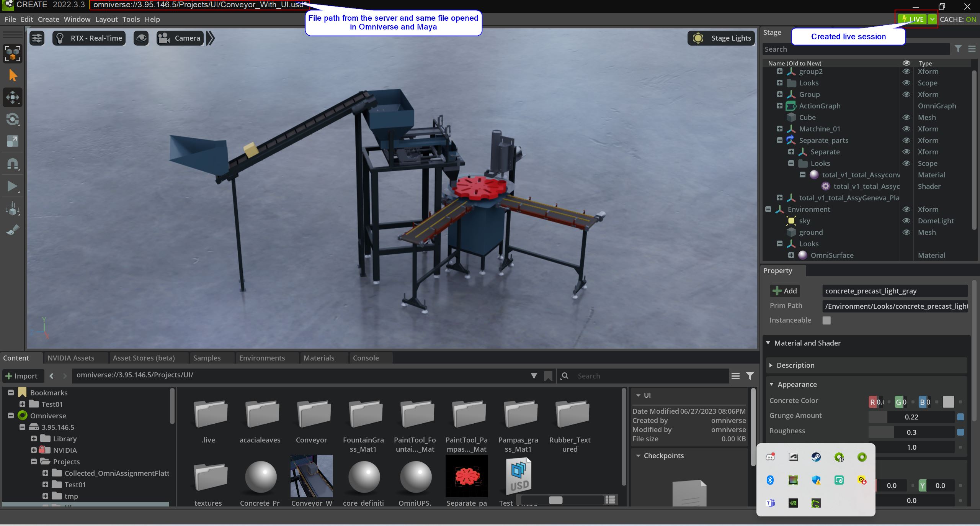This screenshot has width=980, height=526.
Task: Expand the ActionGraph tree node
Action: point(779,106)
